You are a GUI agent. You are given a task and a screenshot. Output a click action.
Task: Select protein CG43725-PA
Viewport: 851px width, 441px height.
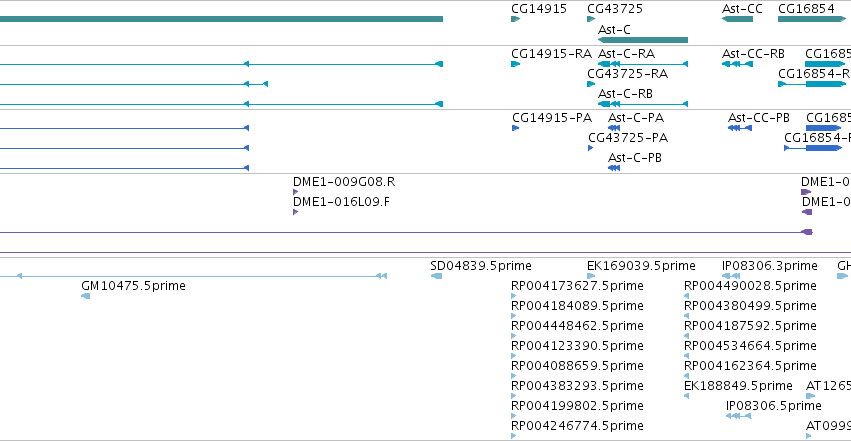(x=628, y=138)
